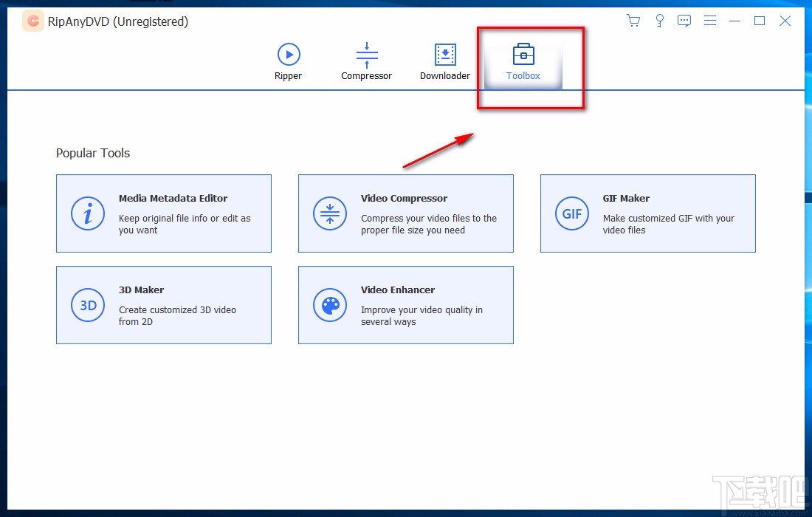Click 'Compress your video files' description

click(x=429, y=225)
